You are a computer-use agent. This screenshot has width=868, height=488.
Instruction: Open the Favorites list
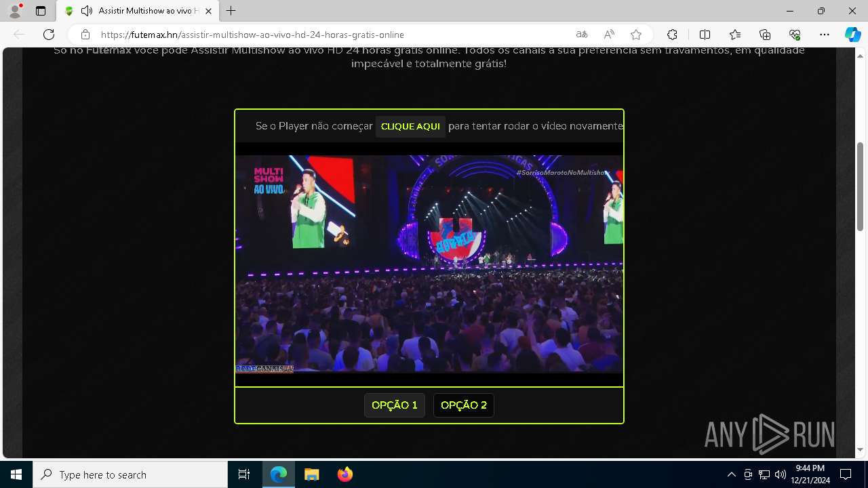click(x=735, y=35)
